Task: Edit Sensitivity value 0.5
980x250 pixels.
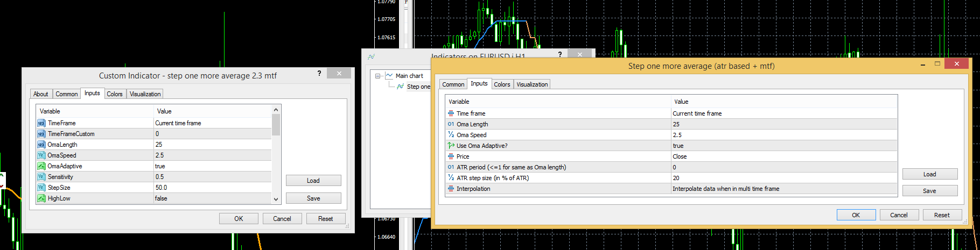Action: [x=212, y=177]
